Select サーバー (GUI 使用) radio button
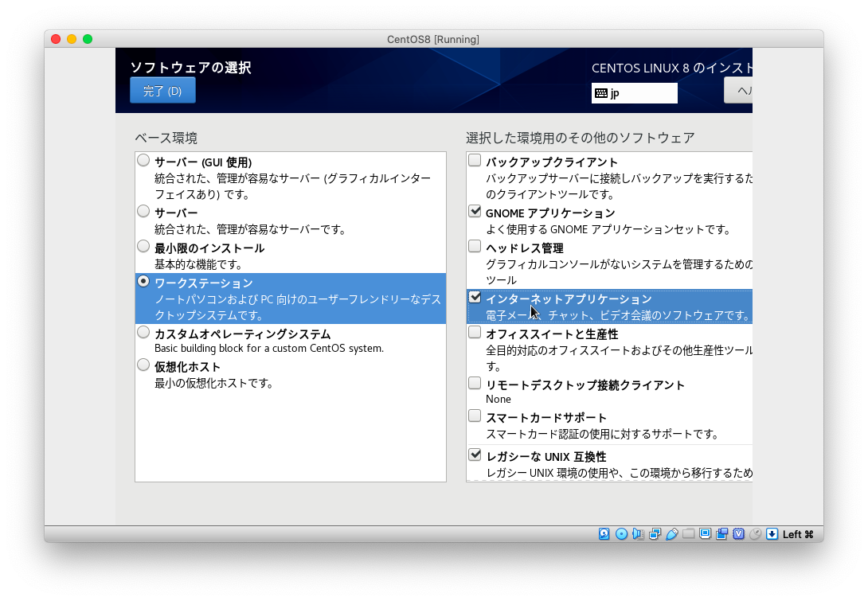868x601 pixels. coord(143,161)
